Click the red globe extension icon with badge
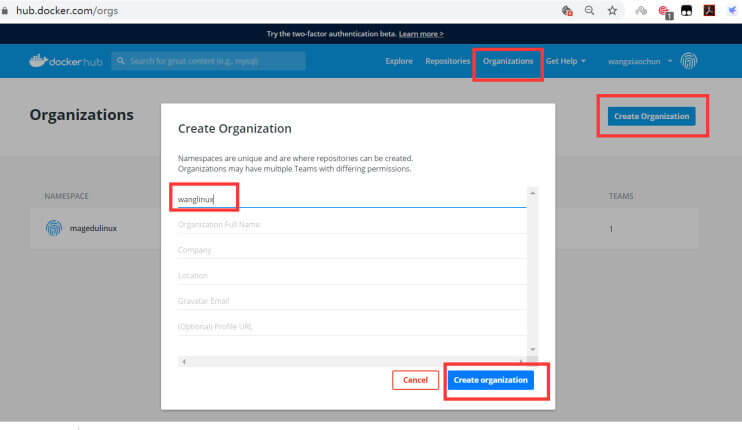Image resolution: width=742 pixels, height=430 pixels. [x=665, y=12]
